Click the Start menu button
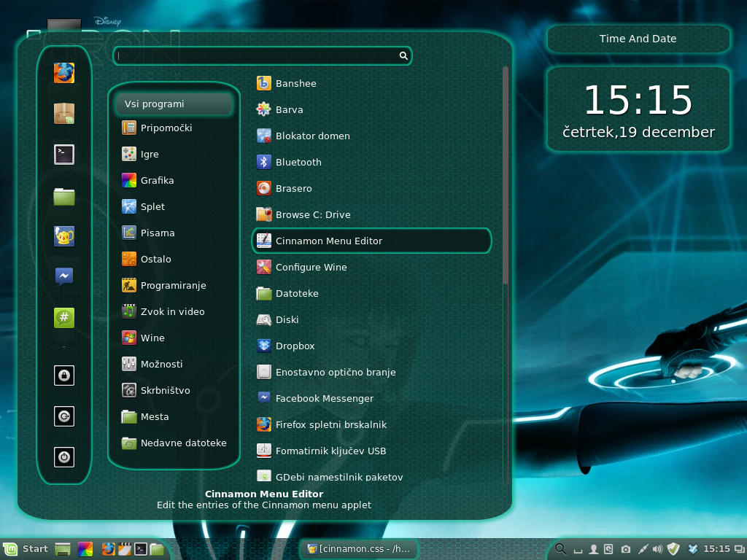The width and height of the screenshot is (747, 560). 26,549
